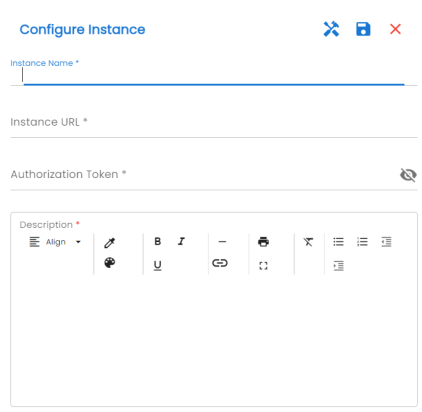Create a numbered ordered list

pyautogui.click(x=362, y=242)
